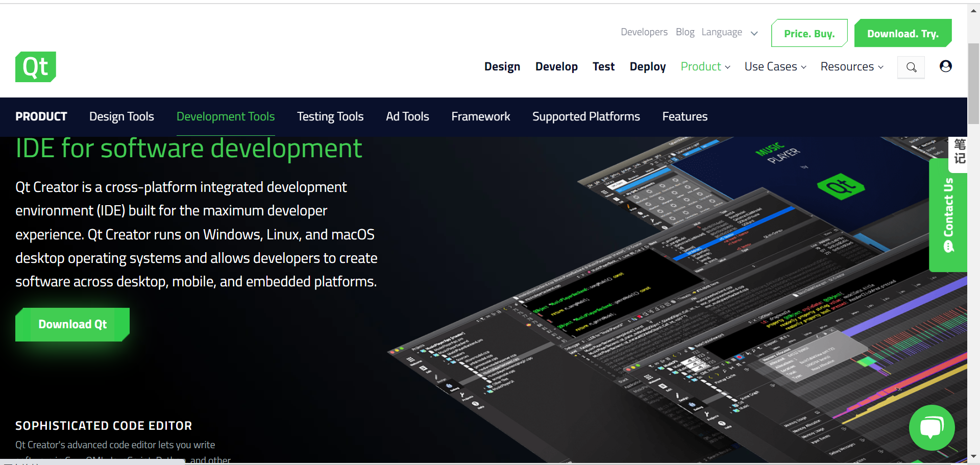Switch to the Design Tools tab
Viewport: 980px width, 465px height.
pos(121,116)
